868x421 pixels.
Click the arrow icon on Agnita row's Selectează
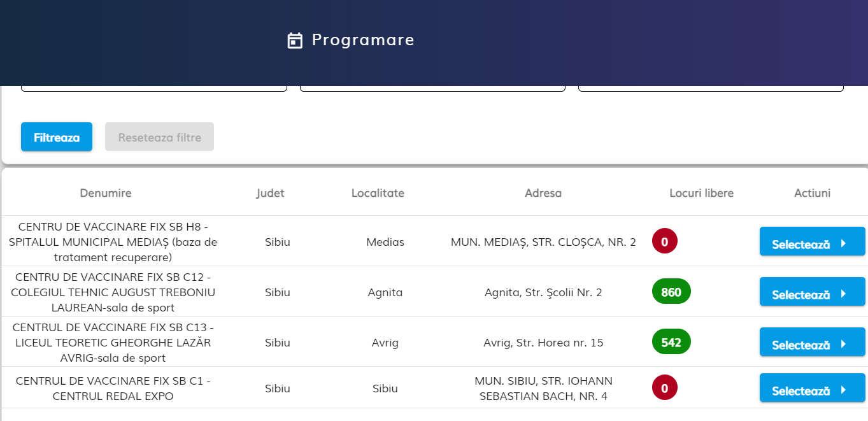click(x=843, y=294)
